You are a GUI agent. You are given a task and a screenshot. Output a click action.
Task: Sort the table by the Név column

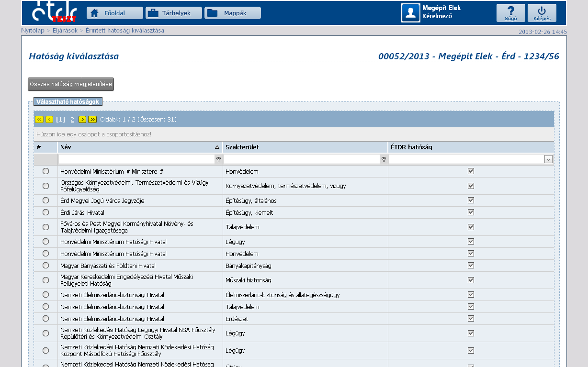coord(140,147)
